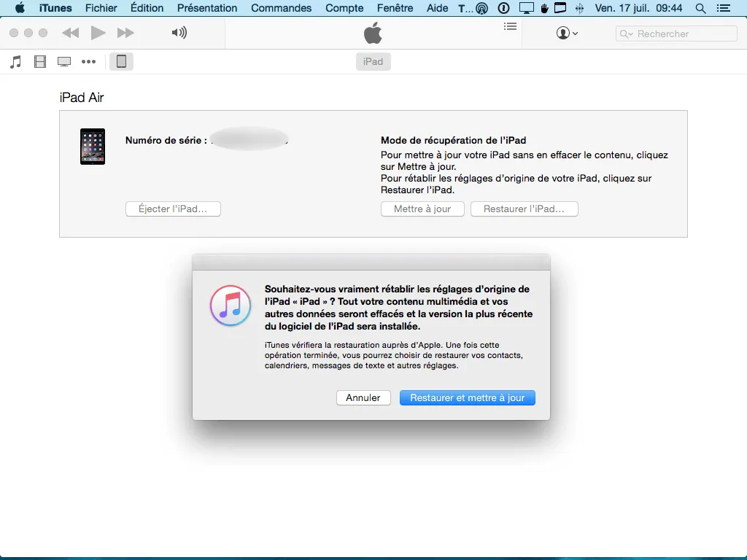Open the Présentation menu
Viewport: 747px width, 560px height.
[207, 8]
